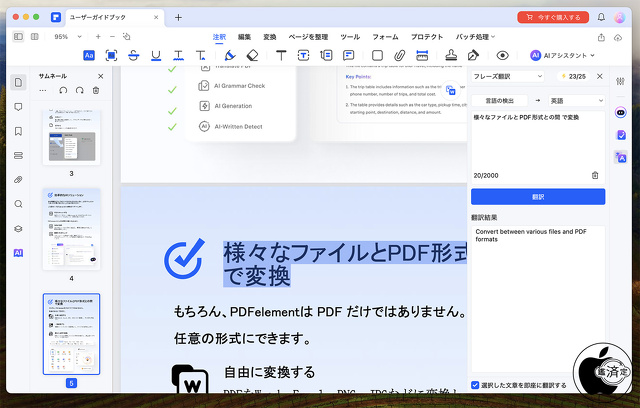This screenshot has width=640, height=408.
Task: Open the measure ruler tool
Action: [x=422, y=55]
